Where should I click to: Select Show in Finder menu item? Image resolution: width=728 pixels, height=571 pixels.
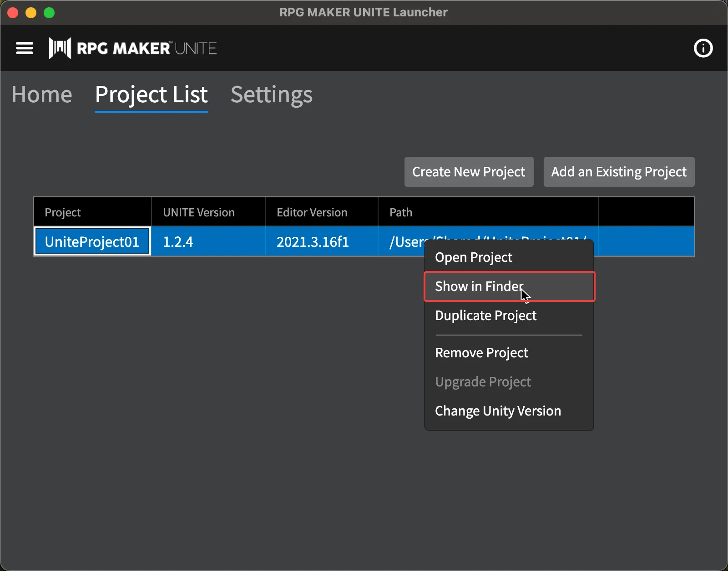pos(478,286)
